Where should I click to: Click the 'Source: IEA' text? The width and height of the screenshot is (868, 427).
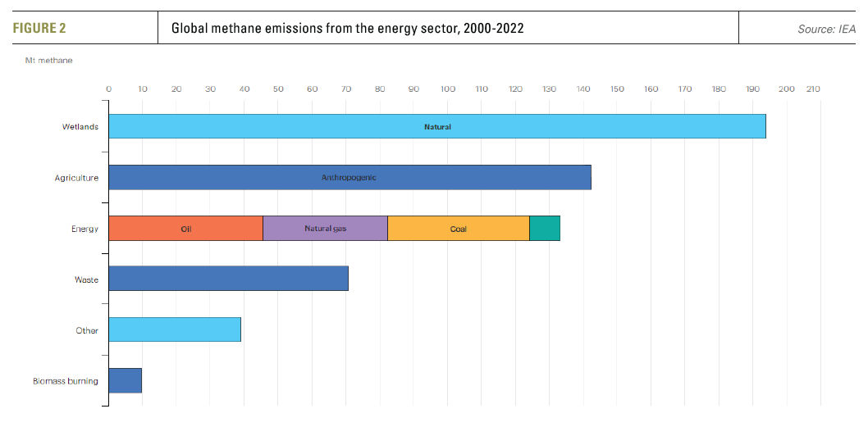(826, 29)
